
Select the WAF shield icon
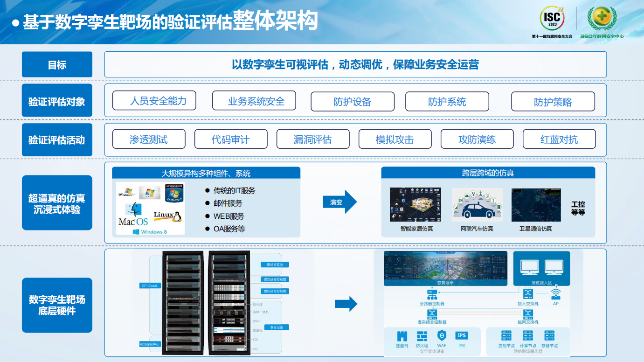point(442,335)
